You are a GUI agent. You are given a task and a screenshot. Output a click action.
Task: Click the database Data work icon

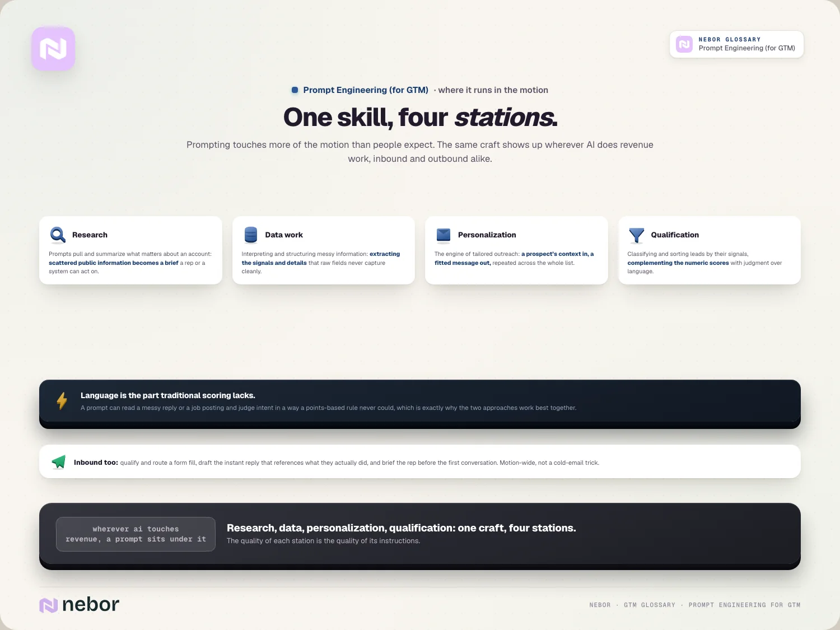[x=251, y=235]
